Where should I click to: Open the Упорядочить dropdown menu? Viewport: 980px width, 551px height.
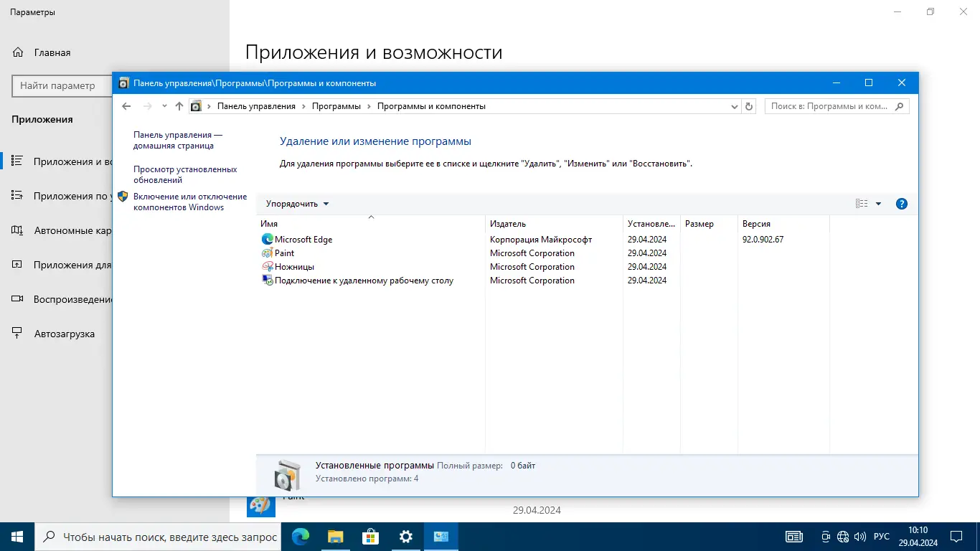[x=296, y=203]
